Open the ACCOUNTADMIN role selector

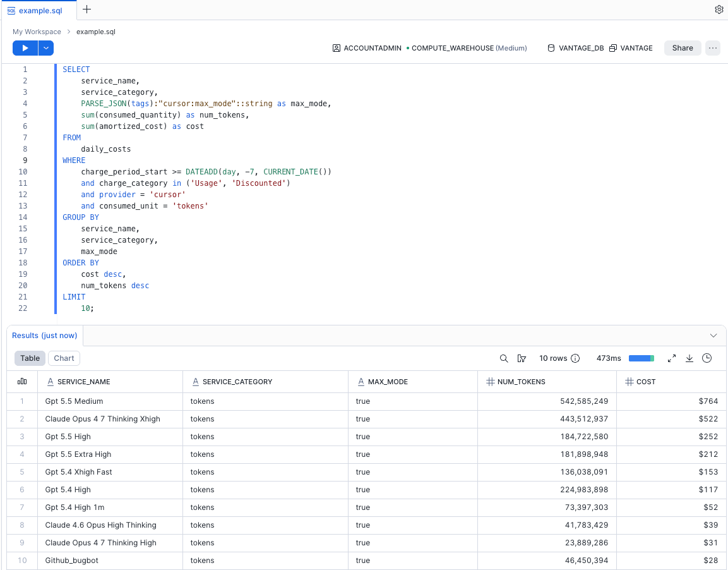pyautogui.click(x=367, y=48)
